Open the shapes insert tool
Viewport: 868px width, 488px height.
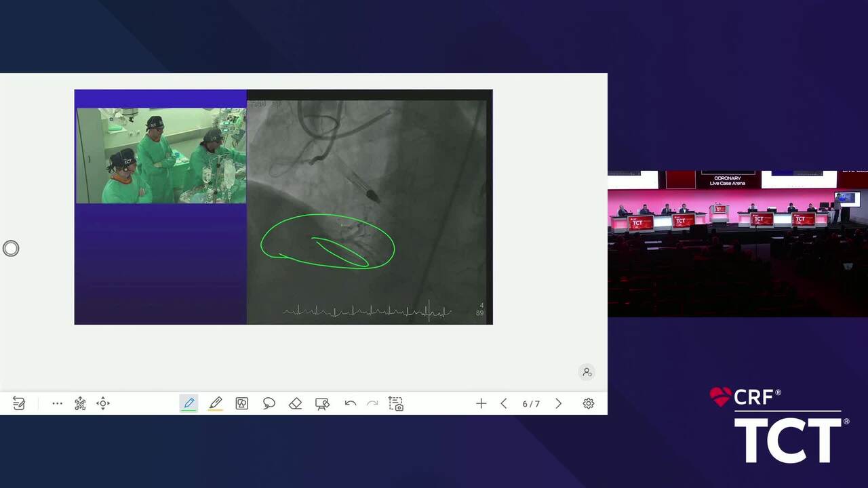click(241, 403)
